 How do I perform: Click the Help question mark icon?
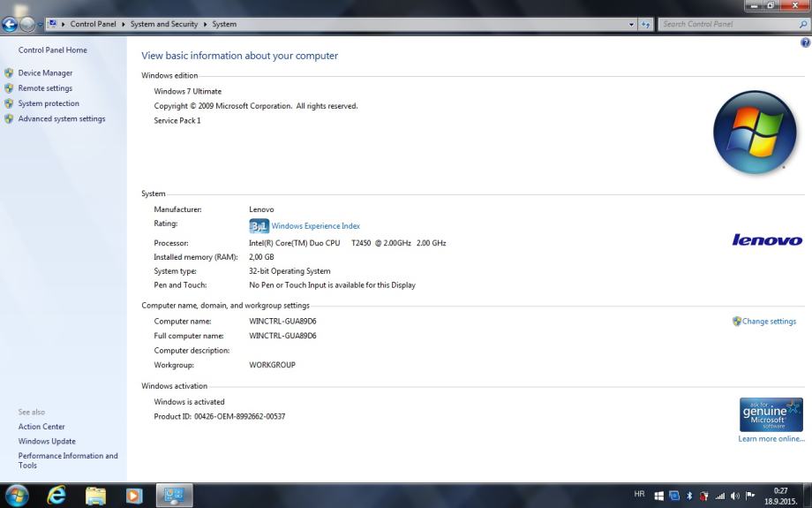(x=805, y=43)
